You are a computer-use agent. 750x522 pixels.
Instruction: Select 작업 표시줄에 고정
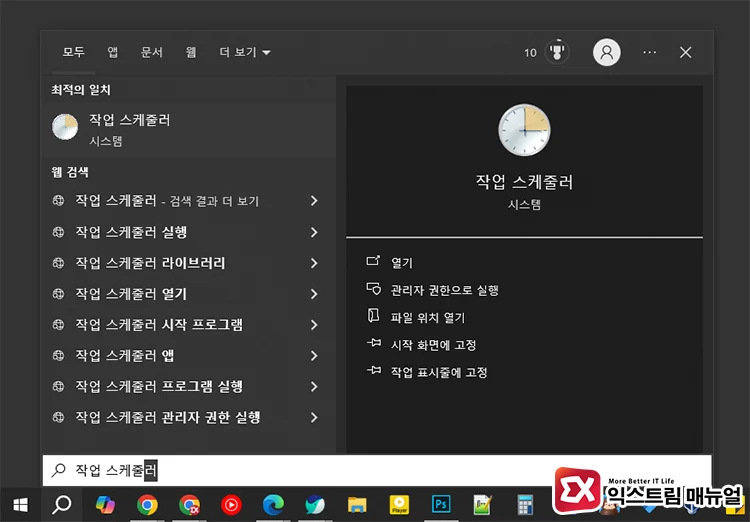pos(439,372)
